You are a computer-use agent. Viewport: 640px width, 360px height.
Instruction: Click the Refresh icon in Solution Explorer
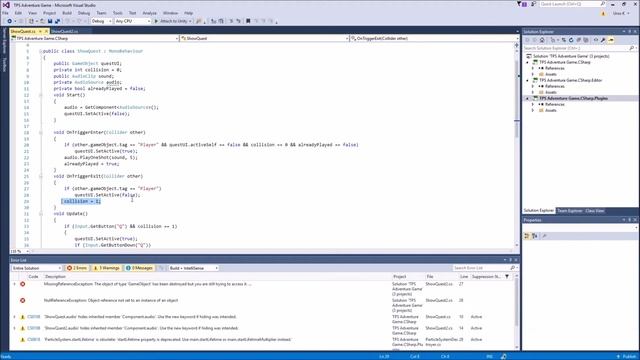pyautogui.click(x=571, y=40)
